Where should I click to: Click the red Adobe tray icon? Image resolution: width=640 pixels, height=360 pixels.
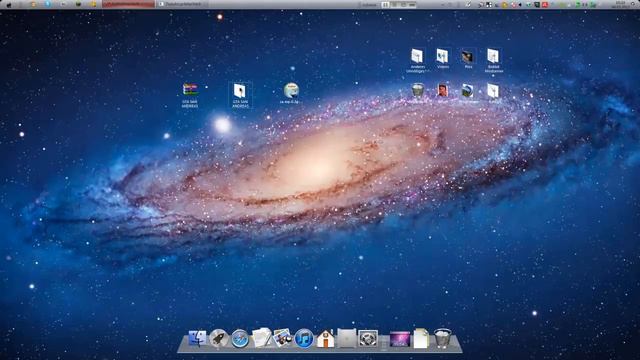(x=544, y=4)
